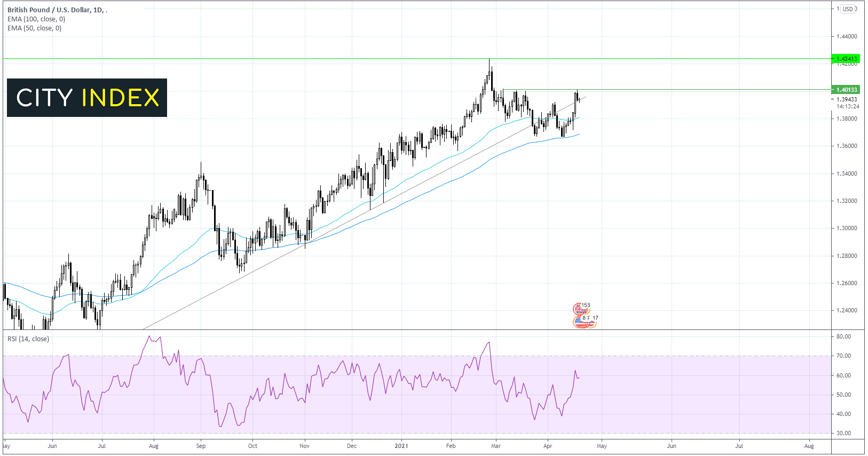868x456 pixels.
Task: Click the May label on the time axis
Action: pos(602,446)
